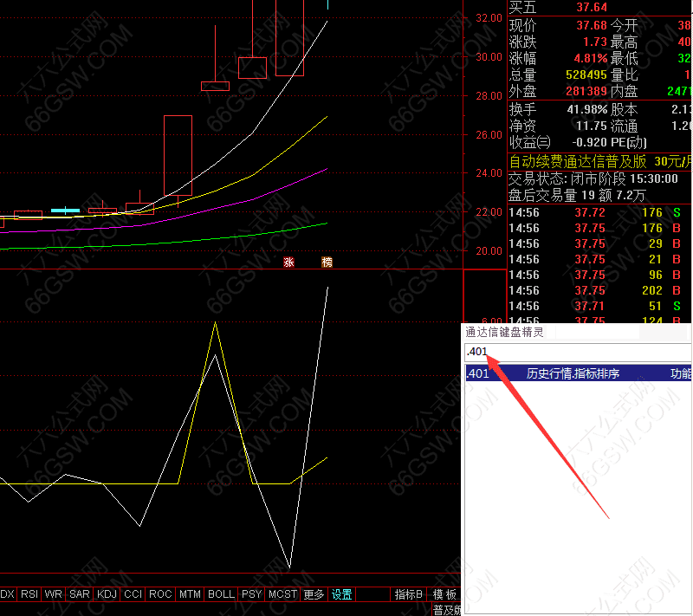This screenshot has width=693, height=616.
Task: Click the 盘后交易量 19 line
Action: click(577, 195)
